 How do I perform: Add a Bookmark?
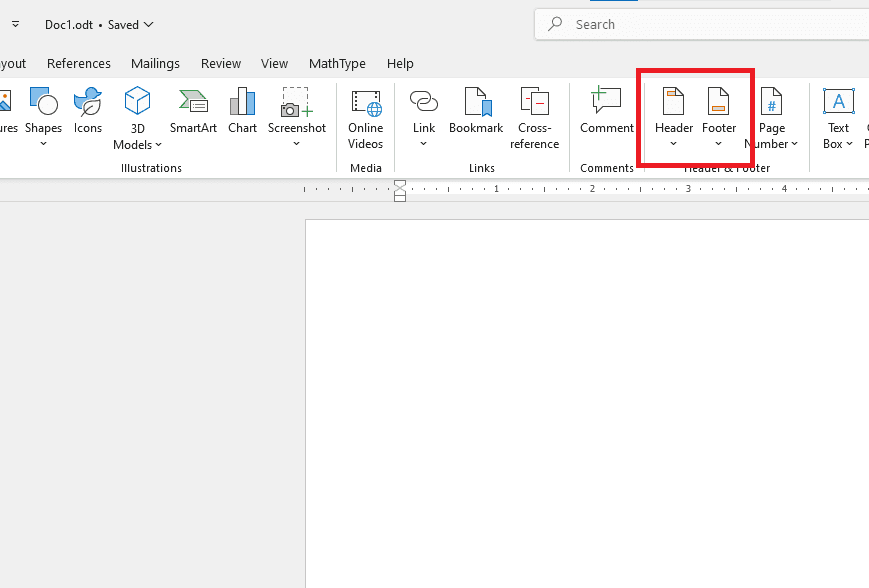point(476,110)
